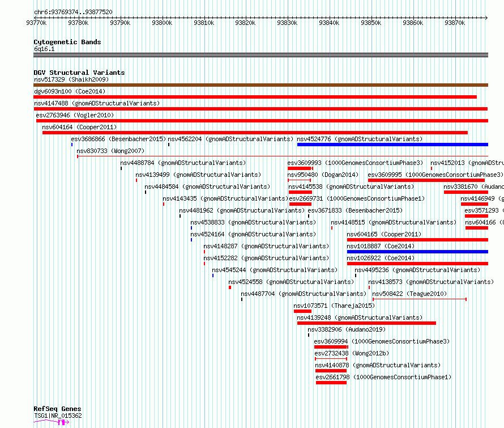Select the red nsv4139248 variant bar
Screen dimensions: 504x428
point(367,323)
